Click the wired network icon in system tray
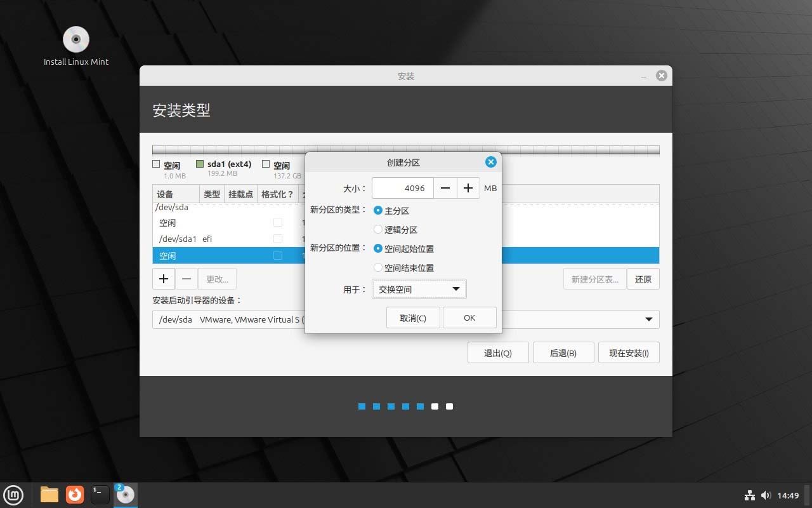Screen dimensions: 812x508 [x=749, y=495]
